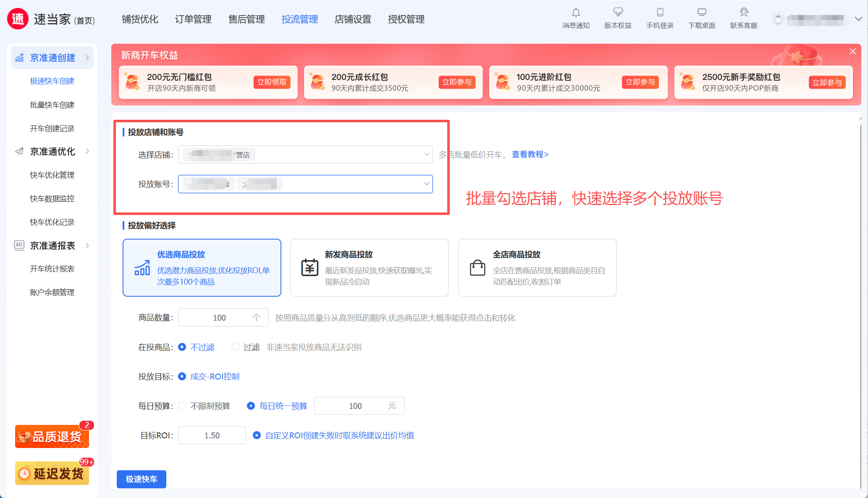Select 过滤 radio for 在投商品
868x498 pixels.
coord(235,347)
